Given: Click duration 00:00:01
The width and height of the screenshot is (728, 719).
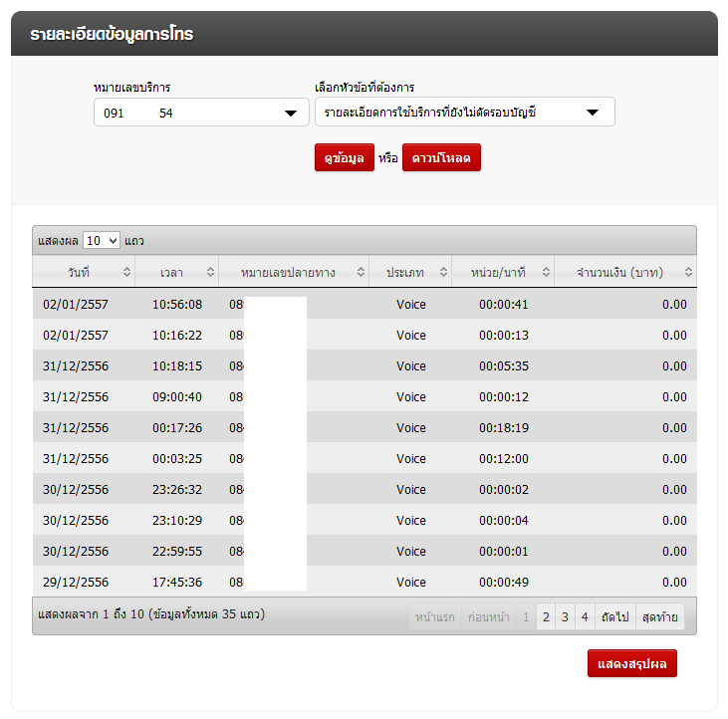Looking at the screenshot, I should pyautogui.click(x=504, y=552).
